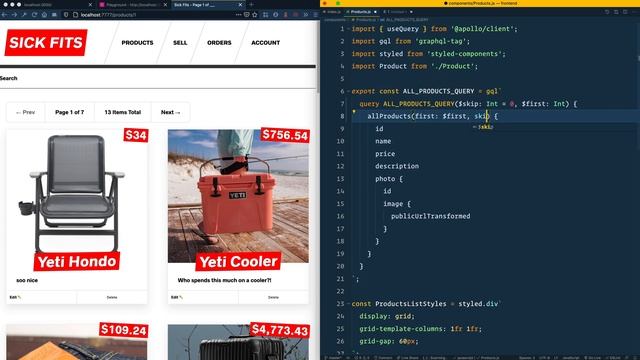Click the Sick Fits logo
The height and width of the screenshot is (360, 640).
point(46,42)
